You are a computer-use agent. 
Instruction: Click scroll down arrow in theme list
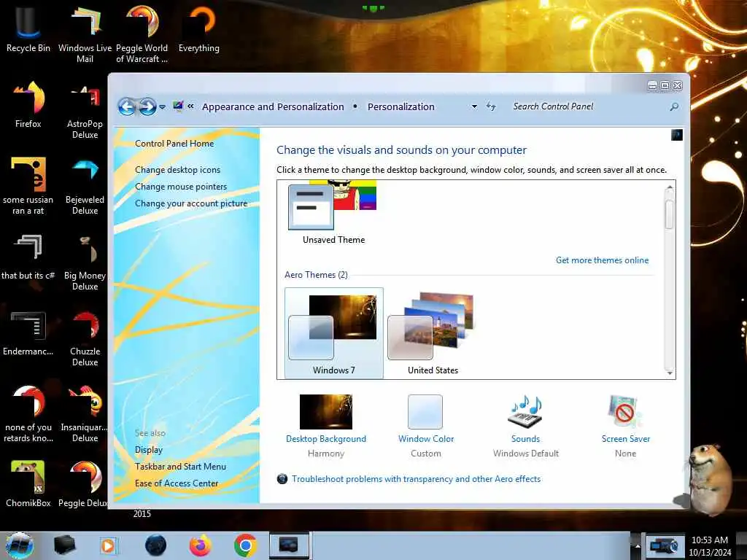point(670,373)
